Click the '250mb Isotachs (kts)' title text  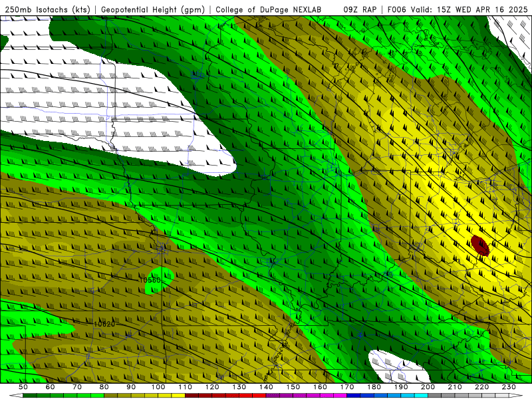[48, 10]
